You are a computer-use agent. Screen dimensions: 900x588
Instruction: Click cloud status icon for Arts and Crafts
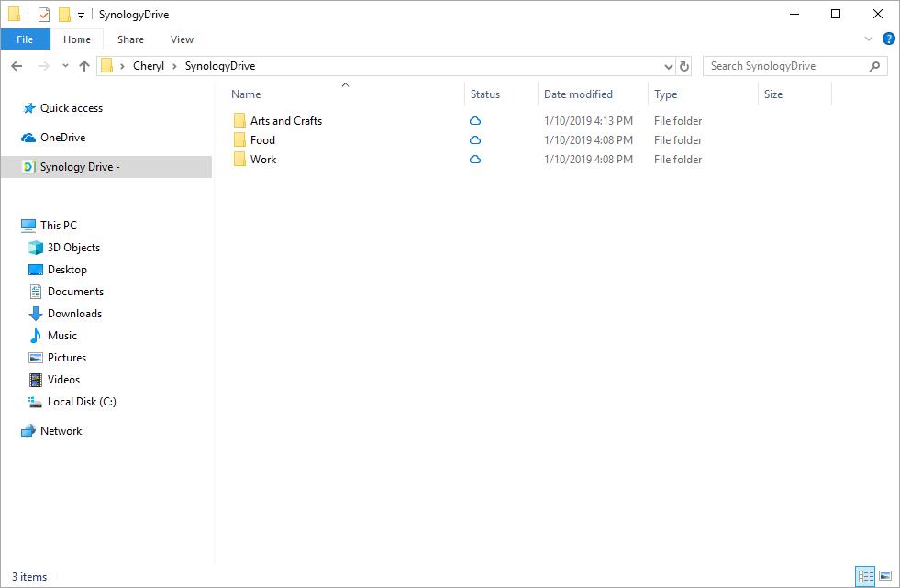[x=475, y=121]
